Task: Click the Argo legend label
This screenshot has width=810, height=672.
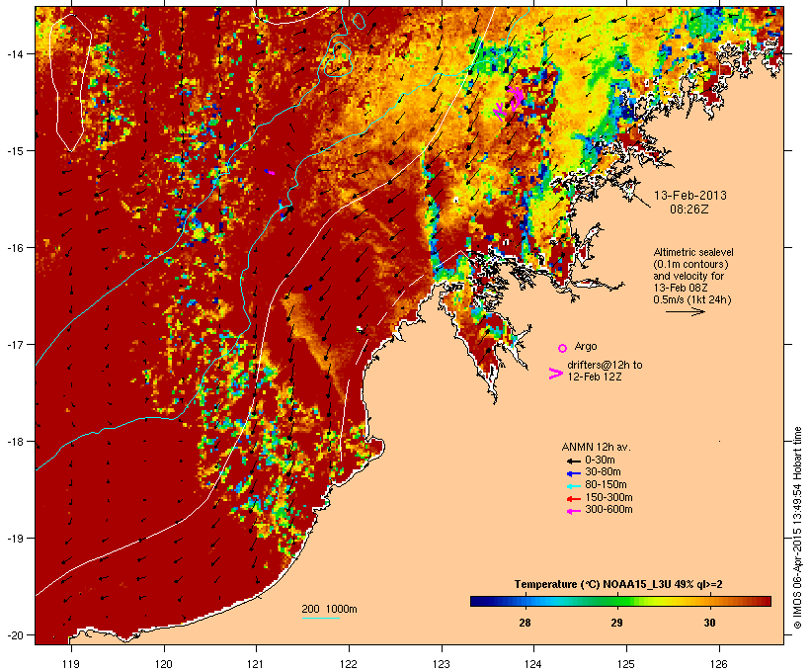Action: 586,346
